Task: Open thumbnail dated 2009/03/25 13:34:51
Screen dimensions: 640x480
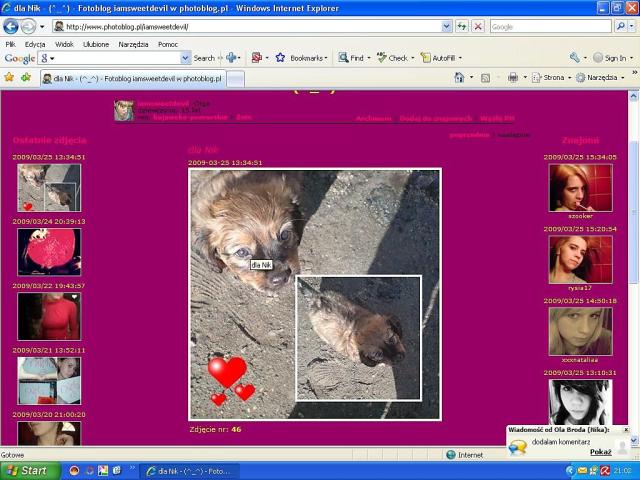Action: click(49, 188)
